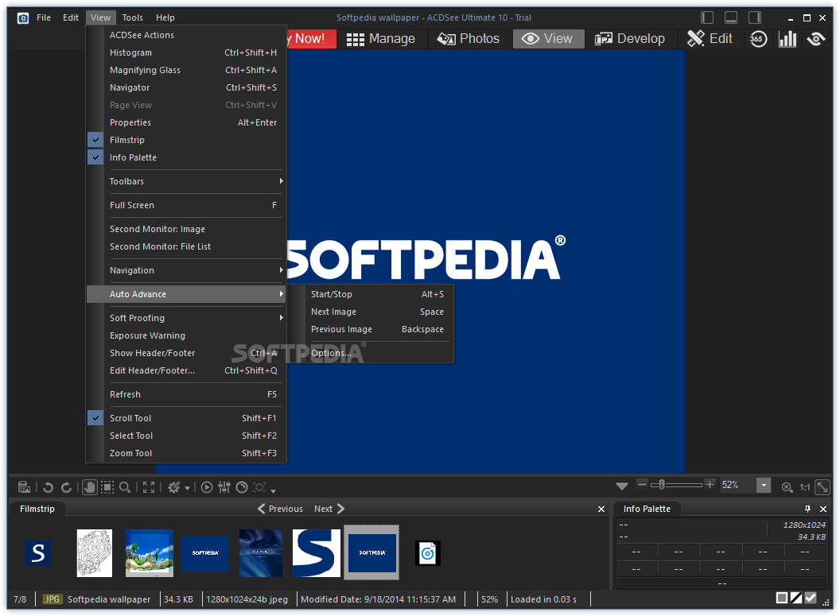Toggle Show Header/Footer menu entry
The image size is (840, 616).
tap(185, 353)
